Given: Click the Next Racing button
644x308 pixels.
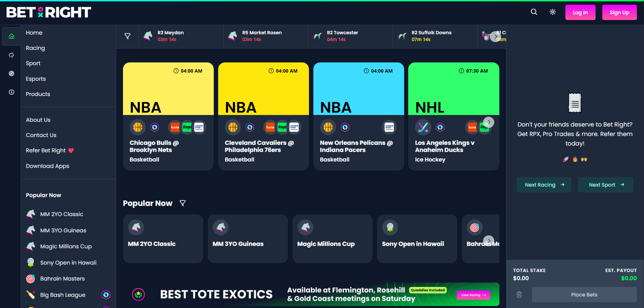Looking at the screenshot, I should click(544, 185).
